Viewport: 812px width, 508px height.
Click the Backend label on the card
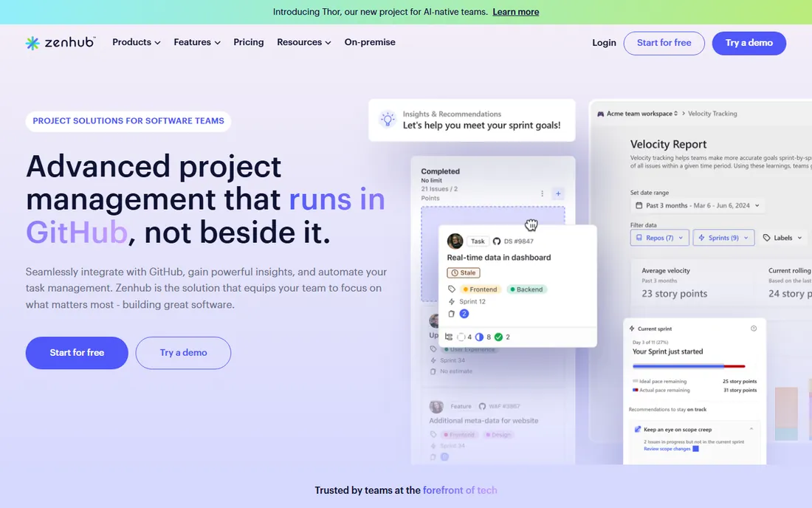coord(526,289)
